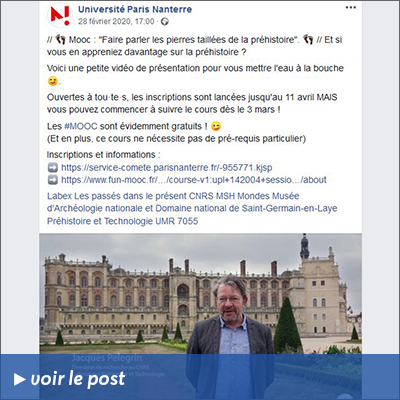The image size is (400, 400).
Task: Open the Université Paris Nanterre profile logo
Action: click(x=60, y=15)
